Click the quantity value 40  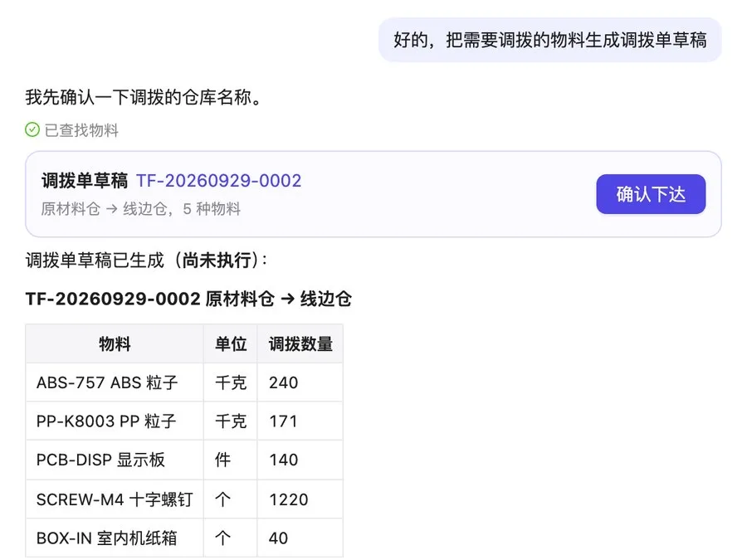coord(278,538)
